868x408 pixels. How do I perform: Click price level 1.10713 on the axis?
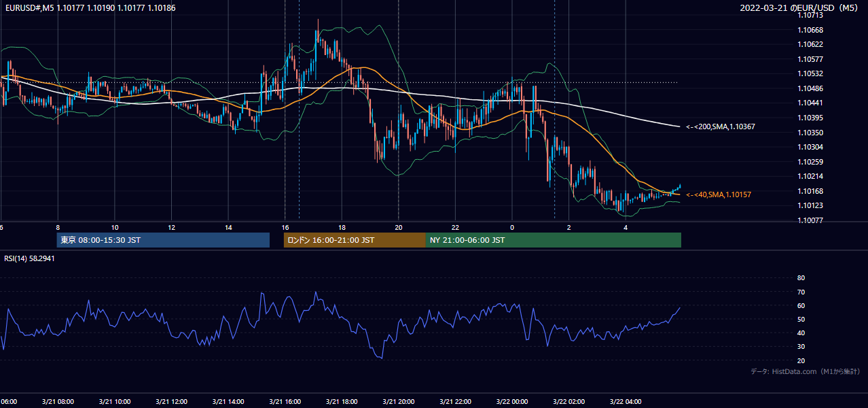tap(810, 15)
